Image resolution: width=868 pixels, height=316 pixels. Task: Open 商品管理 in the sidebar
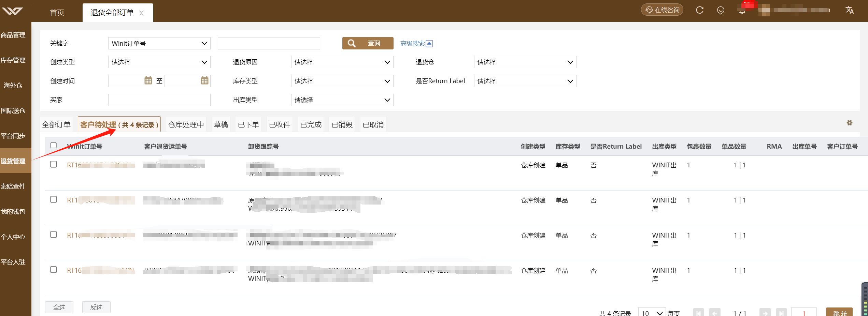13,35
